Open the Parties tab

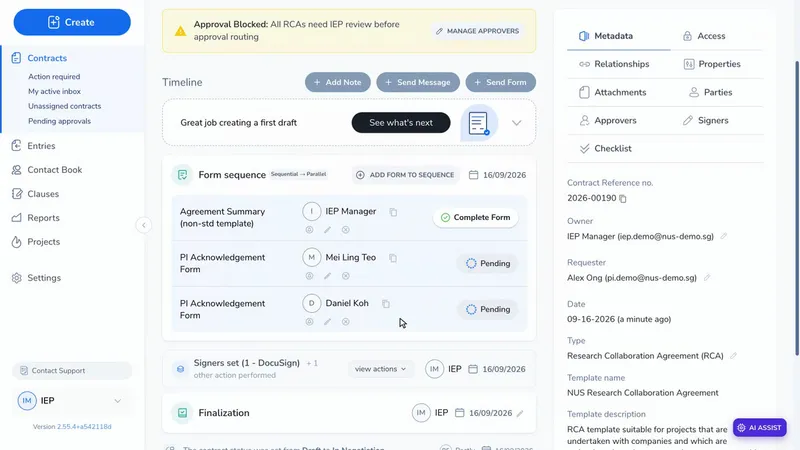click(x=711, y=92)
